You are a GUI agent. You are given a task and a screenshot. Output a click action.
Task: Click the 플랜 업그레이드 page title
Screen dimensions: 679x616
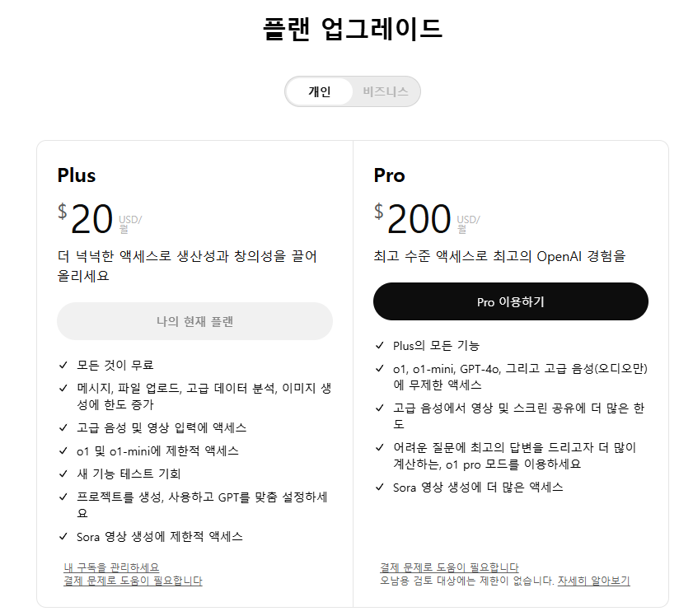(353, 29)
